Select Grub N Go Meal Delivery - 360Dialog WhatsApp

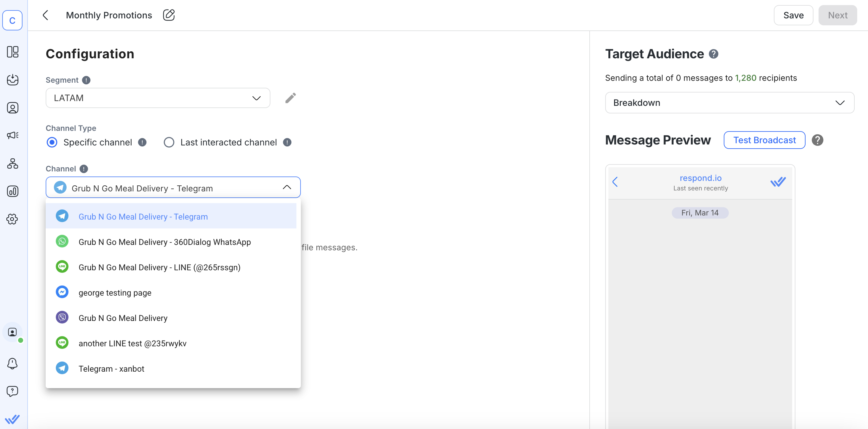coord(165,241)
